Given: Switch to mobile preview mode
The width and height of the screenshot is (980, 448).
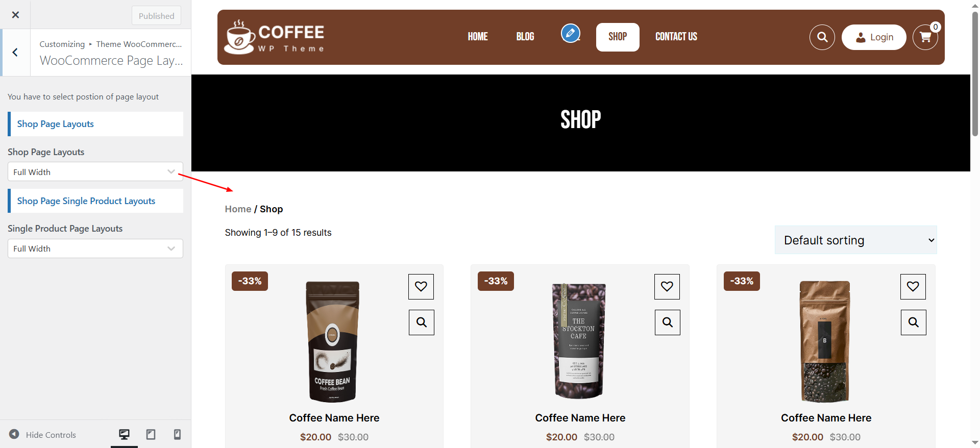Looking at the screenshot, I should 177,435.
